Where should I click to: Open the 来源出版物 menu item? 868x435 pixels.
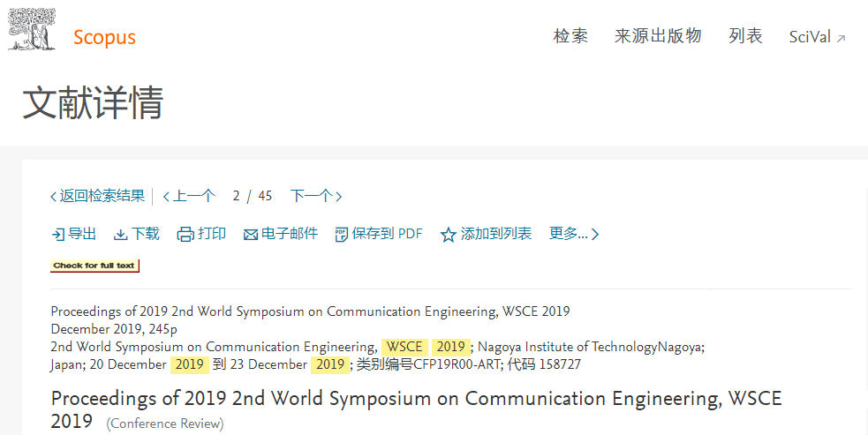tap(658, 36)
